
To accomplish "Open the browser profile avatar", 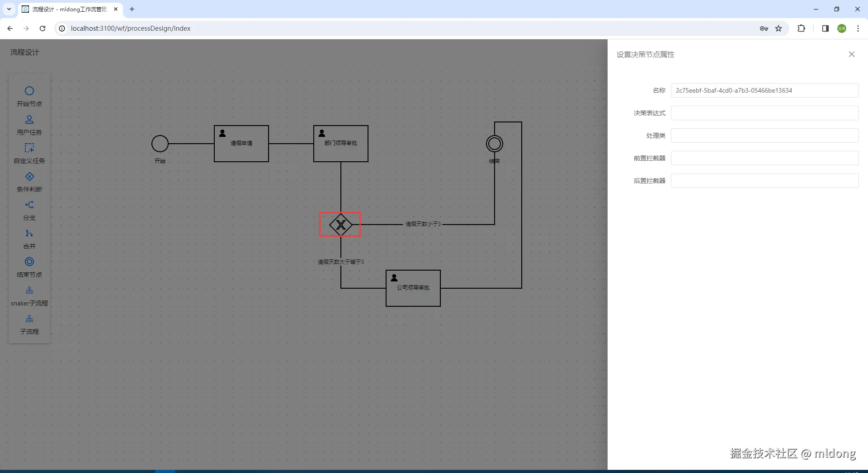I will pyautogui.click(x=842, y=28).
